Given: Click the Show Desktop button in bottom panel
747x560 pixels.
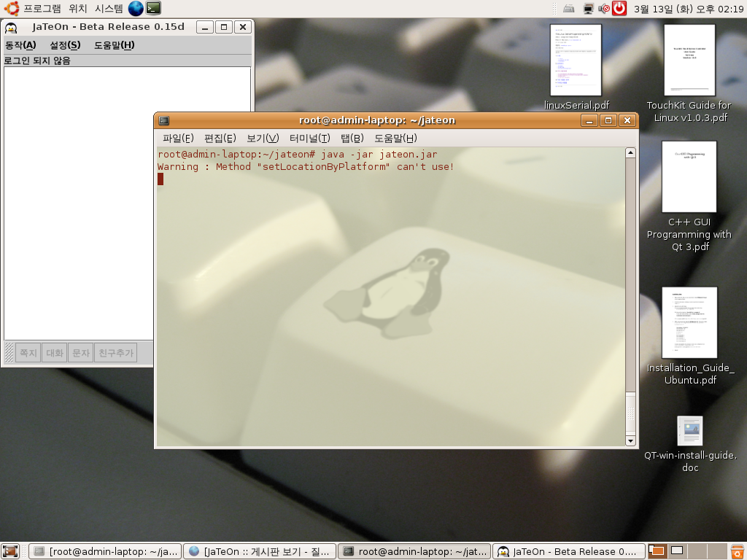Looking at the screenshot, I should point(10,551).
